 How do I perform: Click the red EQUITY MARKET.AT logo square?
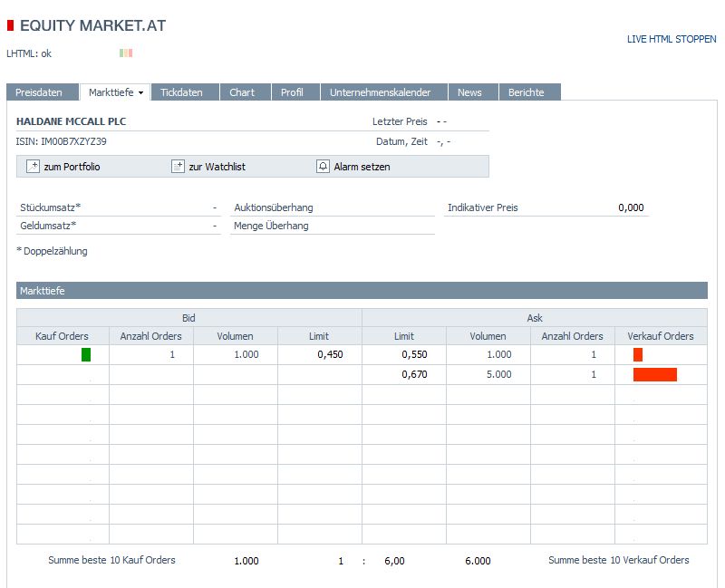click(x=12, y=25)
